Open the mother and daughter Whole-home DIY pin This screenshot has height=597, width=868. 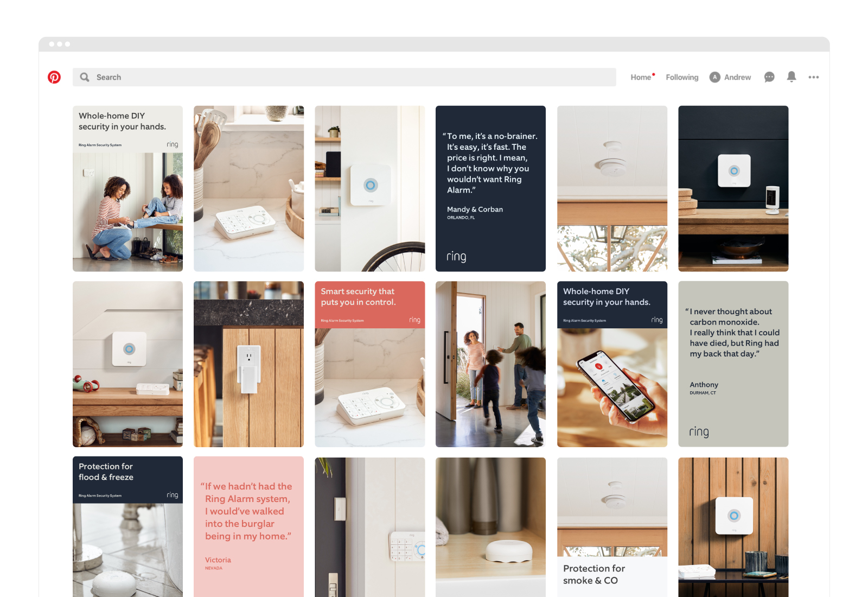tap(127, 188)
